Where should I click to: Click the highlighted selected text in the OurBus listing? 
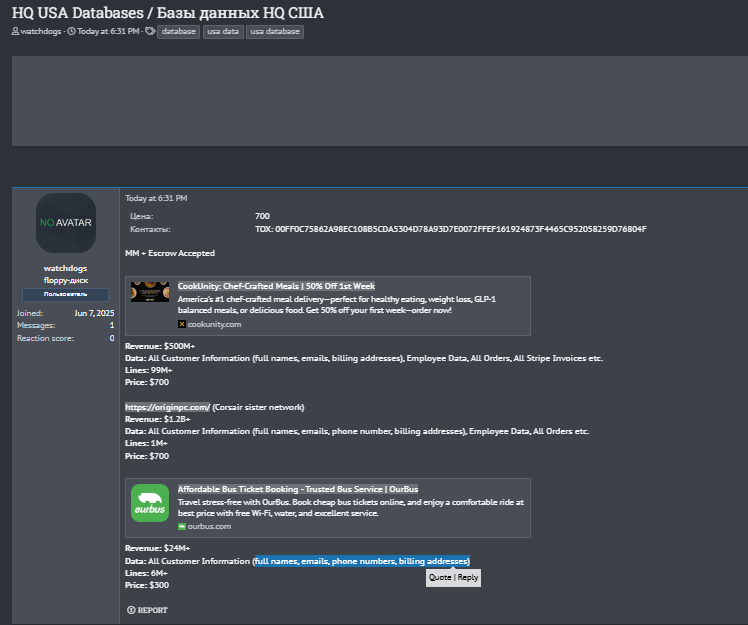point(361,561)
